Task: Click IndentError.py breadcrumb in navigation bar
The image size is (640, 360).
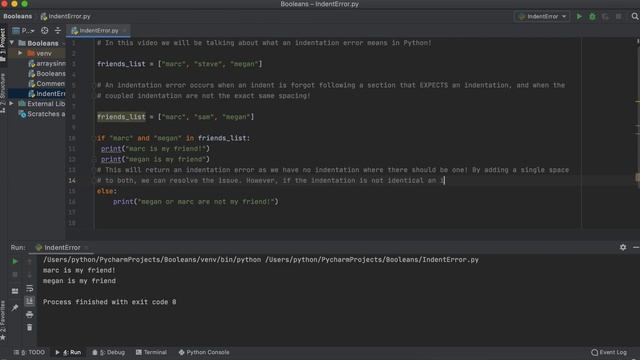Action: (65, 16)
